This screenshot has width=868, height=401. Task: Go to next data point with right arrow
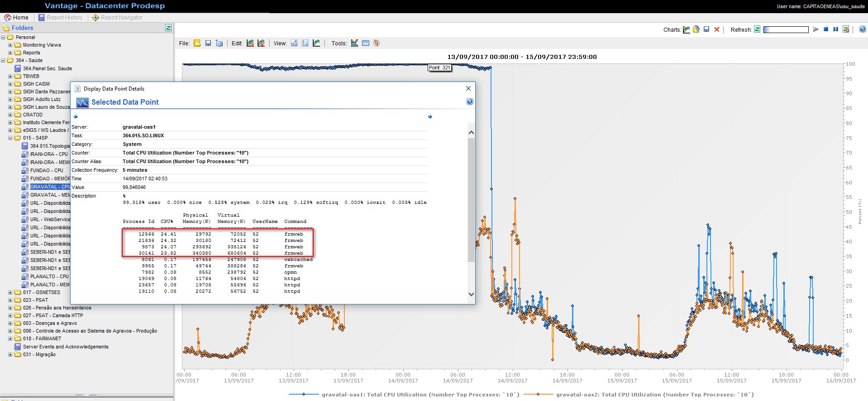point(430,117)
